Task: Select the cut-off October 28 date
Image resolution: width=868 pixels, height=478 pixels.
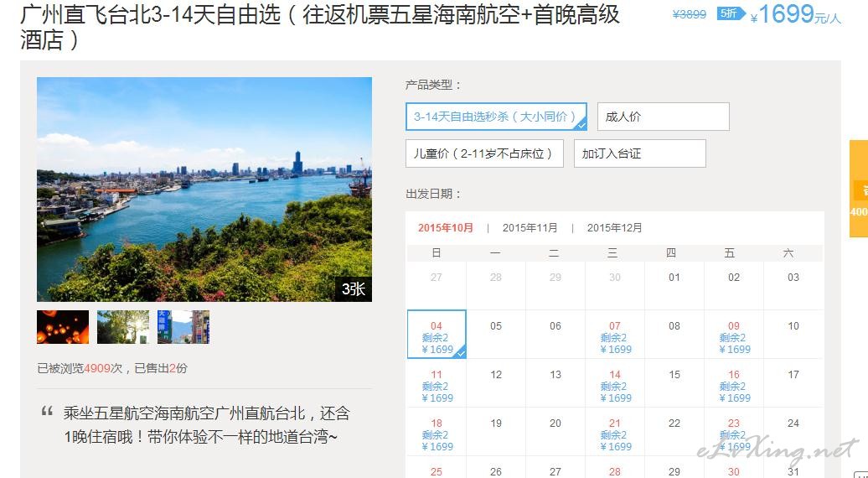Action: coord(615,468)
